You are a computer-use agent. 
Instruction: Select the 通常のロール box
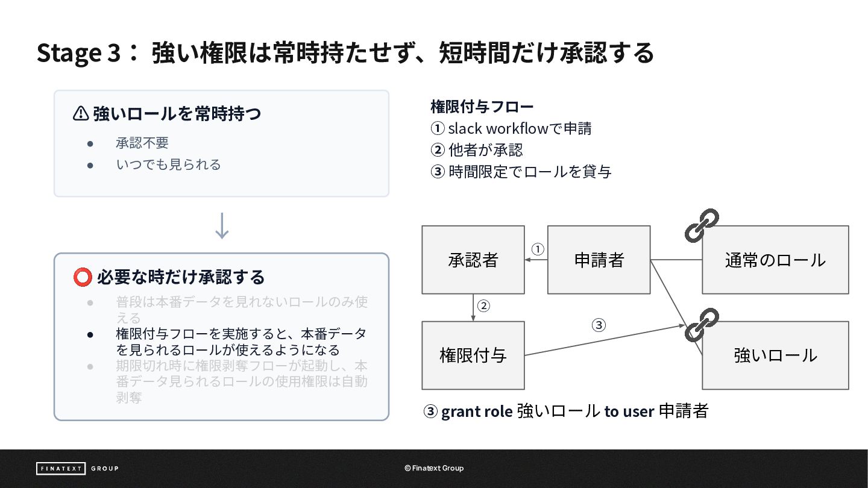pyautogui.click(x=775, y=260)
